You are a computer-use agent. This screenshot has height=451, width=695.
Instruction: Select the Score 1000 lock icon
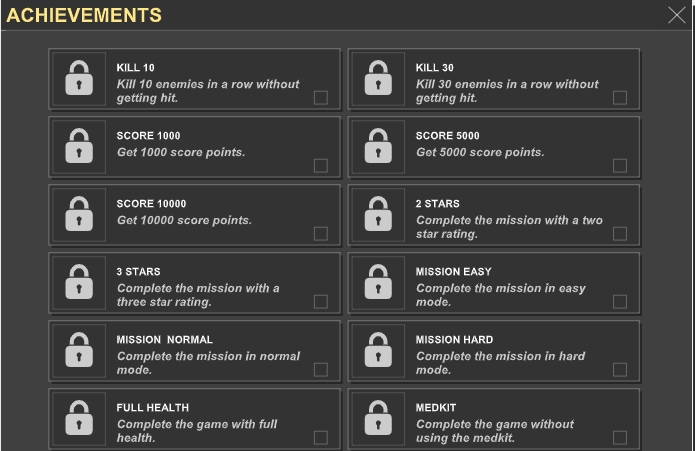pyautogui.click(x=79, y=146)
